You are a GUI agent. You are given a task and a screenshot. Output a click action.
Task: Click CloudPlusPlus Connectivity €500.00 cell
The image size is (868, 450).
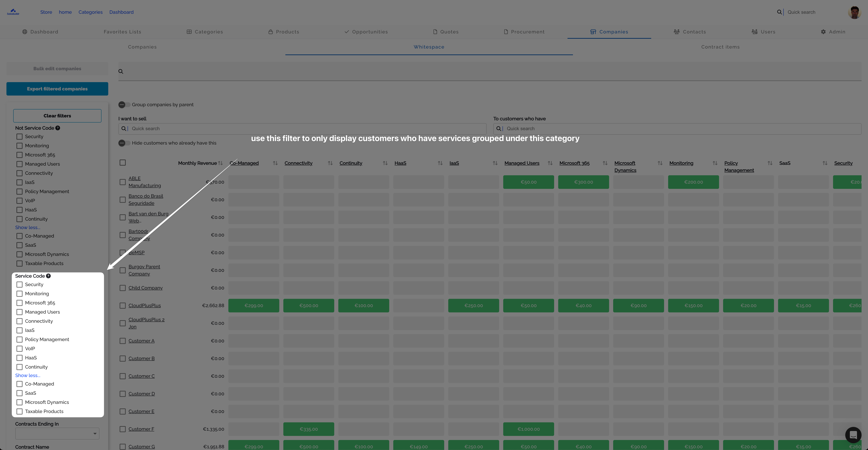pos(309,306)
